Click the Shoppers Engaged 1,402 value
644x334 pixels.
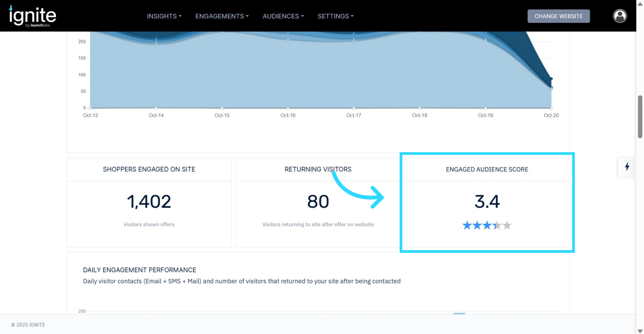[149, 201]
